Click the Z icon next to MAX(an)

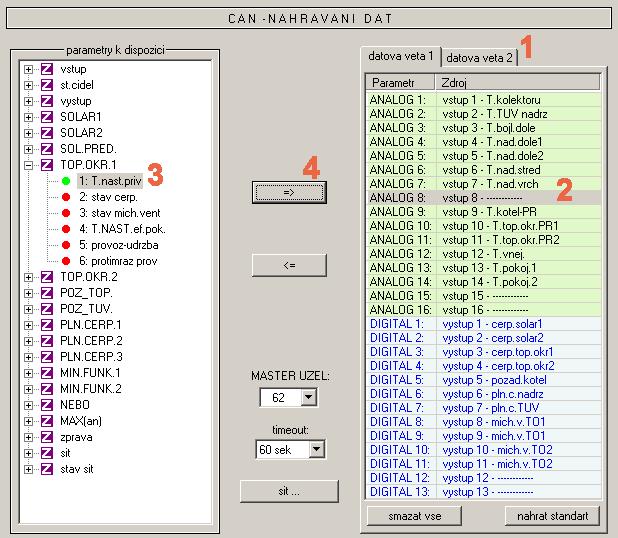coord(47,421)
